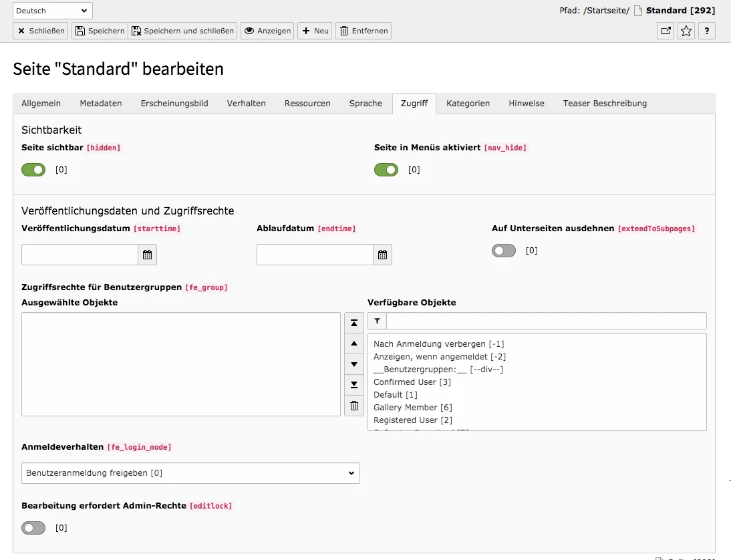Disable the Seite sichtbar toggle
Screen dimensions: 731x560
(x=33, y=170)
